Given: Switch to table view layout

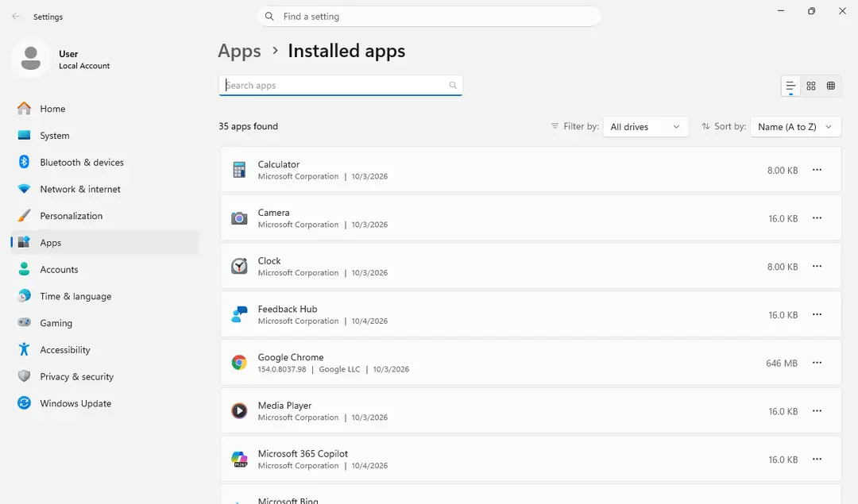Looking at the screenshot, I should click(x=831, y=86).
